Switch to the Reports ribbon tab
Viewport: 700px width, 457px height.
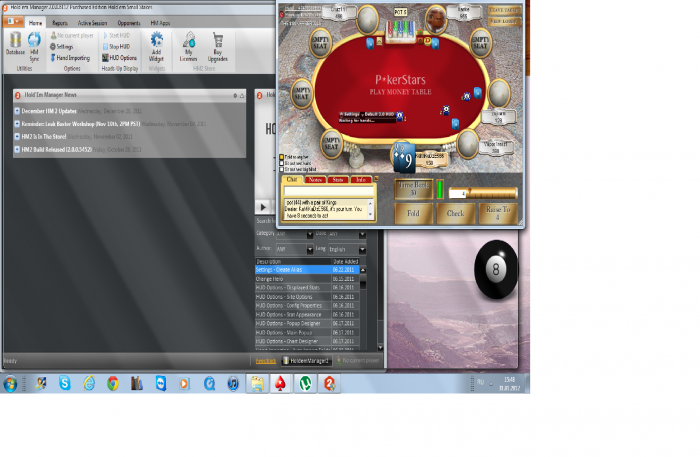(x=60, y=23)
